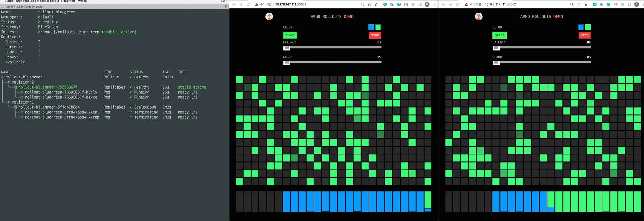Image resolution: width=644 pixels, height=221 pixels.
Task: Open Google Translate extension in 30081 window
Action: (392, 4)
